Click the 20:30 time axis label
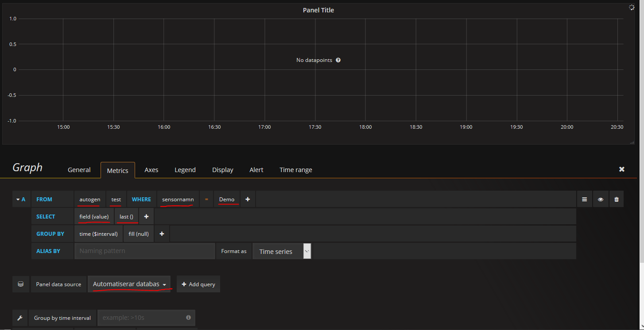The width and height of the screenshot is (644, 330). coord(617,127)
